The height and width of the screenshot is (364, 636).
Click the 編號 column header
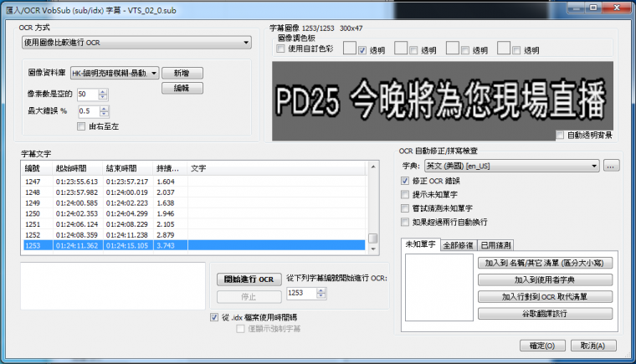coord(38,168)
